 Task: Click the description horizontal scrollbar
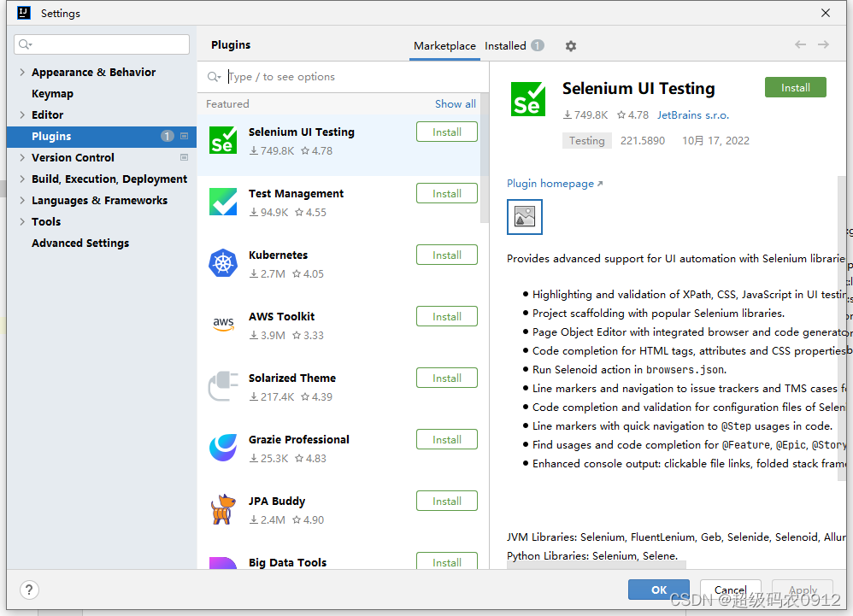[597, 566]
